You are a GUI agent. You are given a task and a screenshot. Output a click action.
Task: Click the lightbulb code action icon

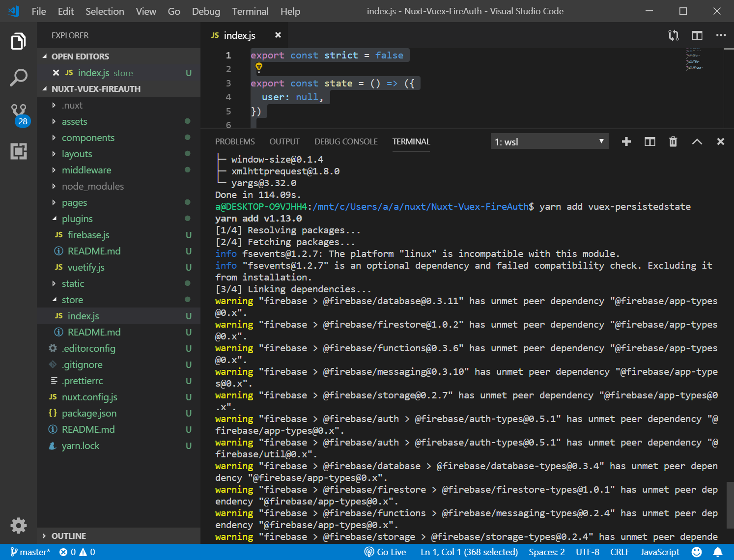(259, 68)
